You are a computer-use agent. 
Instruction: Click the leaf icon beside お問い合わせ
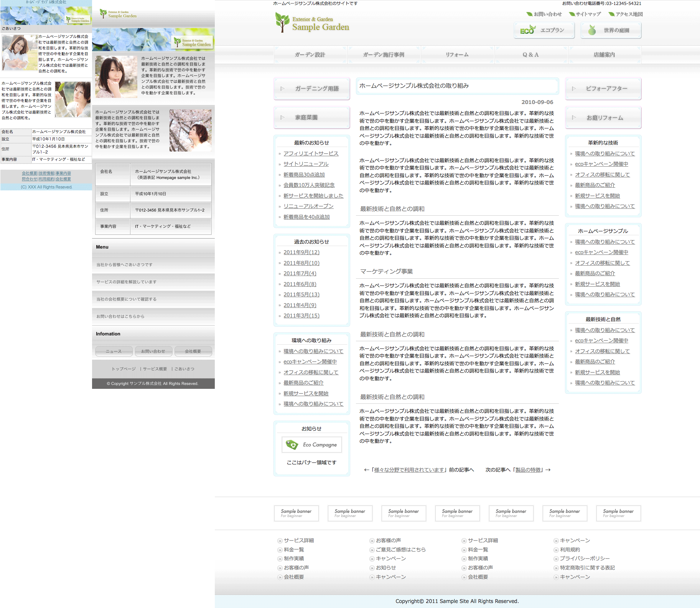pos(529,14)
